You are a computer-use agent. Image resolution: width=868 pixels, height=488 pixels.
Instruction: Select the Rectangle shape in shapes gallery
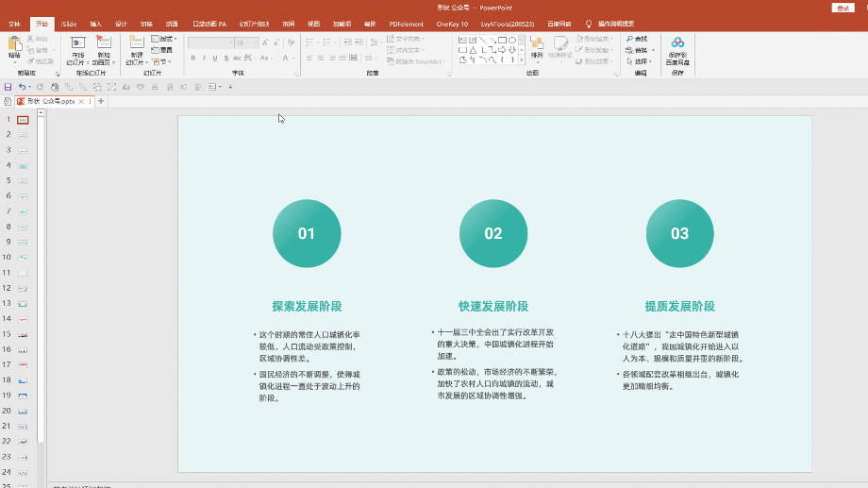click(502, 40)
